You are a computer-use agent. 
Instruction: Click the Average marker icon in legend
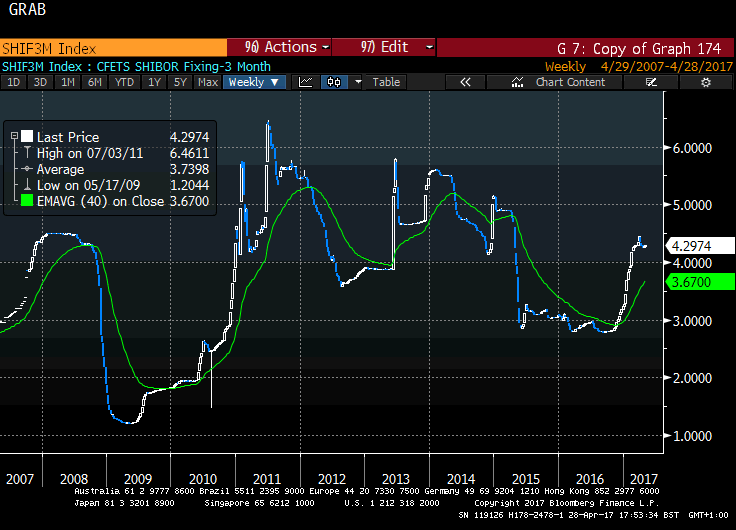click(x=27, y=169)
